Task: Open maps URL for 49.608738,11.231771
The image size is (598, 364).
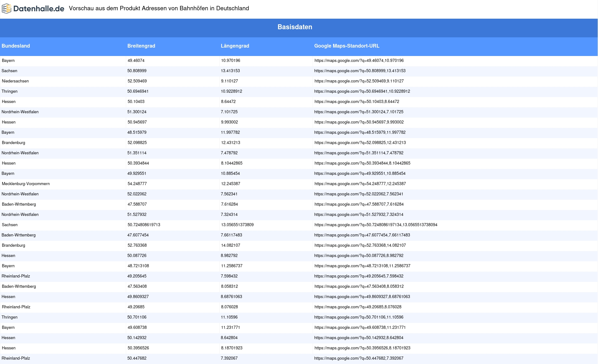Action: click(x=360, y=328)
